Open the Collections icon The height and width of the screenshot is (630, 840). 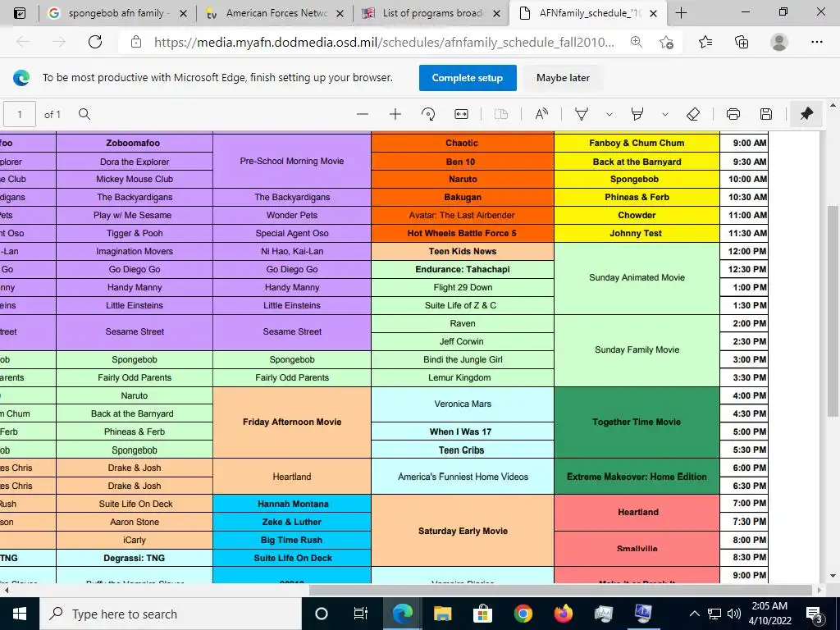742,42
